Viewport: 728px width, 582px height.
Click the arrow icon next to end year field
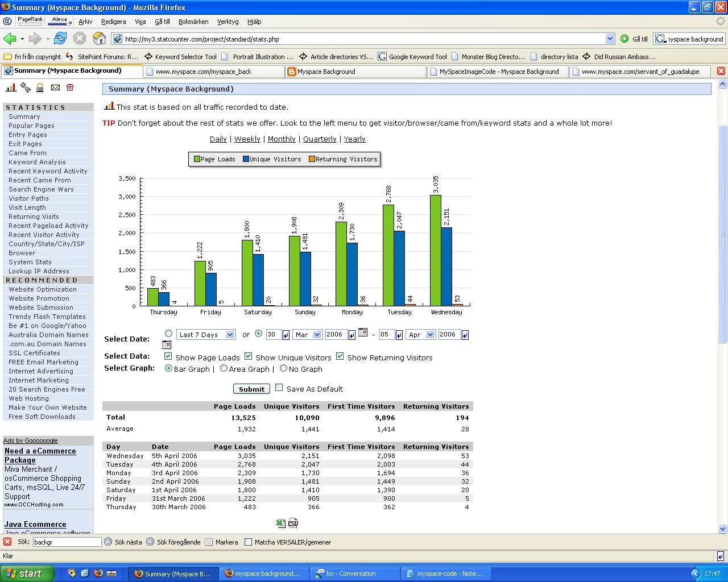point(465,335)
